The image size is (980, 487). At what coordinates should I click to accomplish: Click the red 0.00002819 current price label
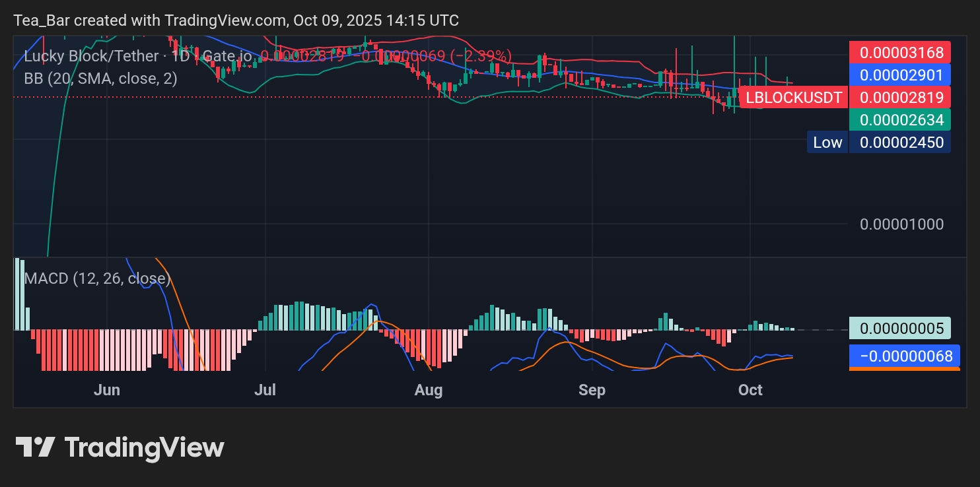coord(901,98)
